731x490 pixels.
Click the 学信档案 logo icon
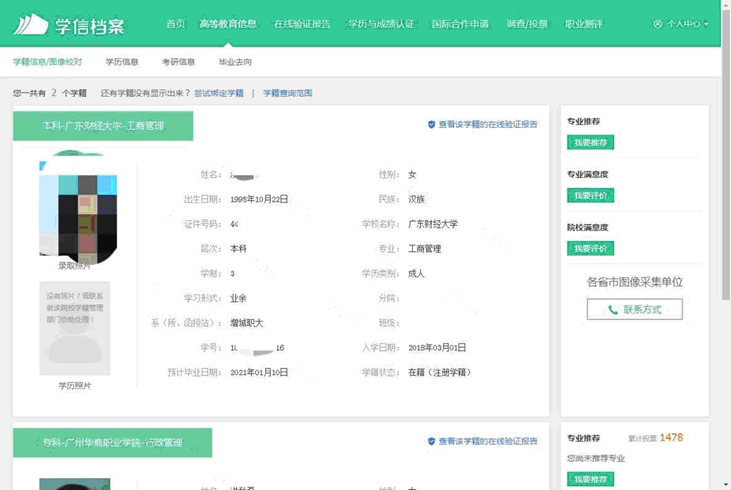click(x=30, y=23)
